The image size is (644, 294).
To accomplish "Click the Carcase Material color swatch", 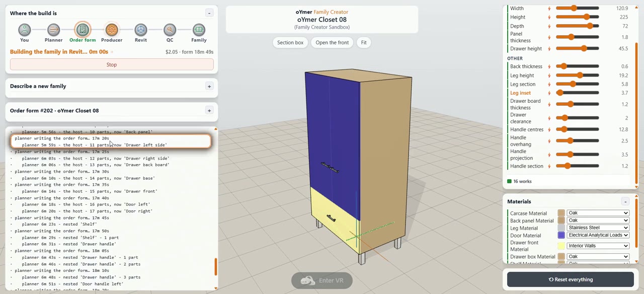I will click(561, 213).
